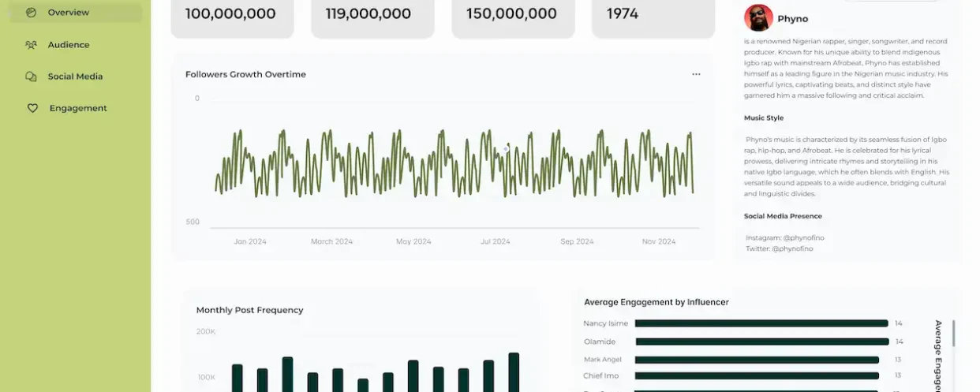
Task: Click the Average Engagement by Influencer title
Action: 656,302
